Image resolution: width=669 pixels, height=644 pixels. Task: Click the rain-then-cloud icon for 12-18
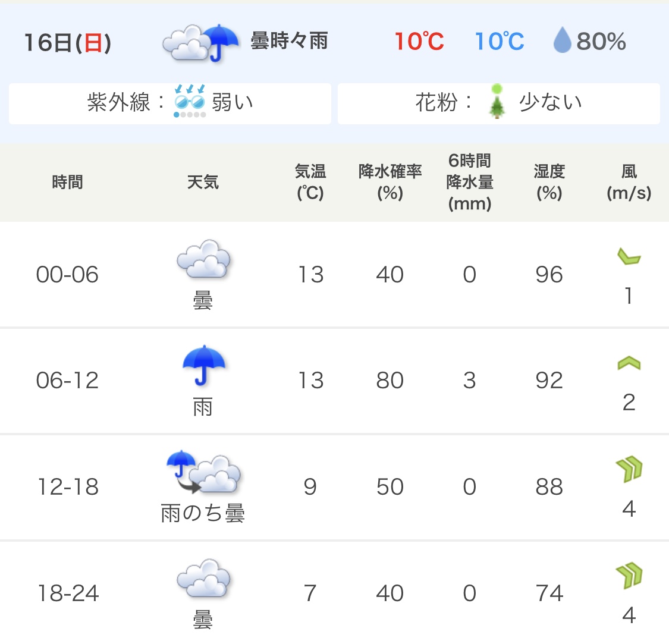203,472
